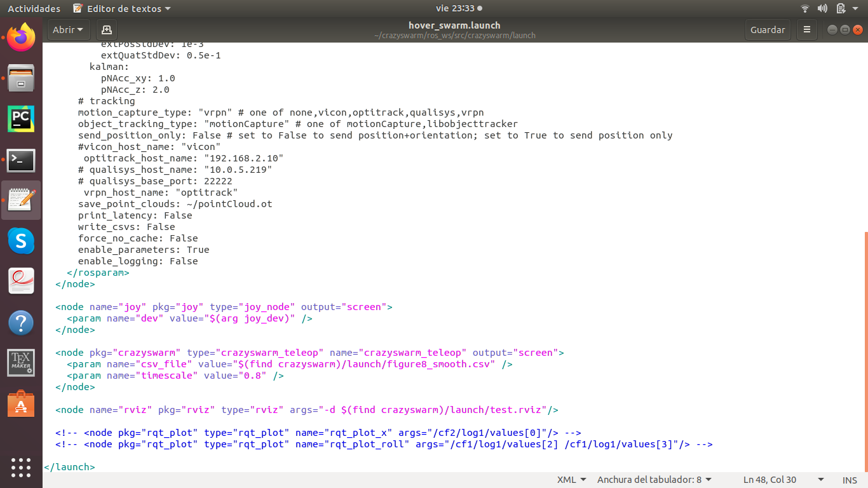This screenshot has height=488, width=868.
Task: Open the Anchura del tabulador dropdown
Action: tap(654, 480)
